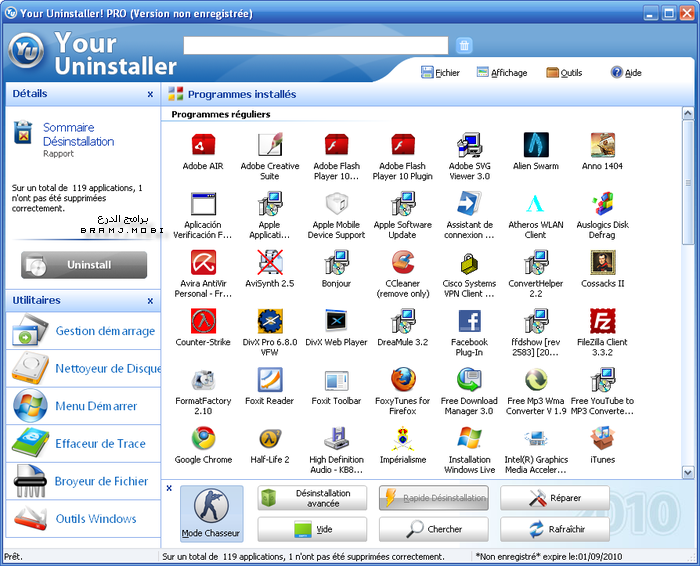Select the Counter-Strike program icon
Screen dimensions: 700x566
click(203, 322)
